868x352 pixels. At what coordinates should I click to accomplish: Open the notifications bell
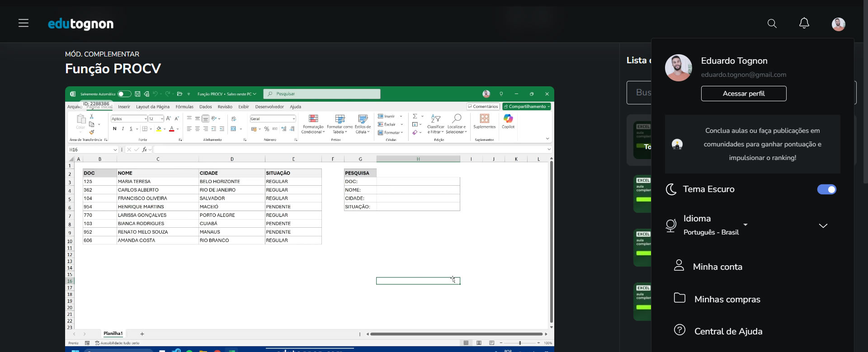tap(804, 23)
